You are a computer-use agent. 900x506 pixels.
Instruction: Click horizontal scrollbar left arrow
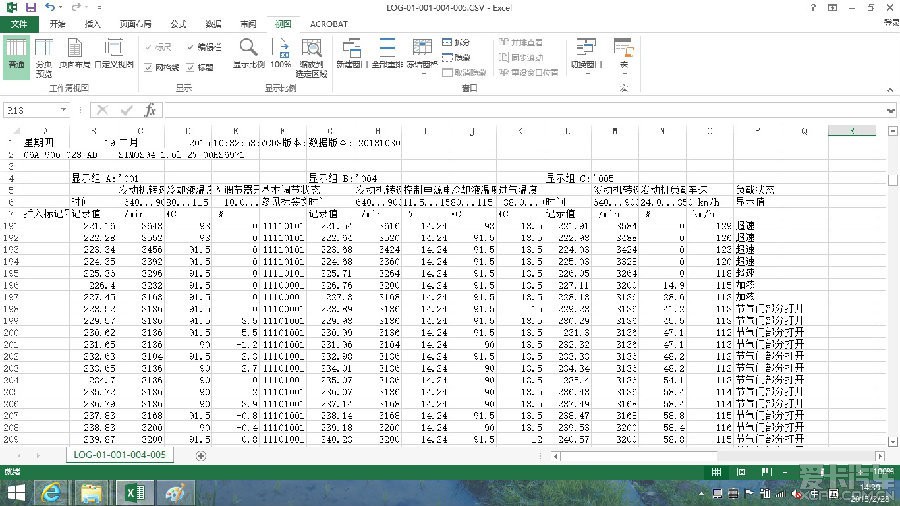pos(555,456)
